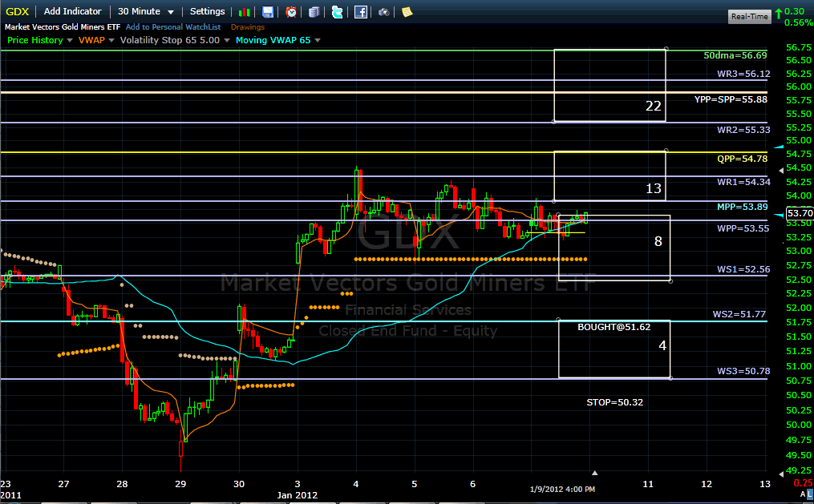Screen dimensions: 814x504
Task: Click the WPP=53.55 pivot label
Action: point(743,228)
